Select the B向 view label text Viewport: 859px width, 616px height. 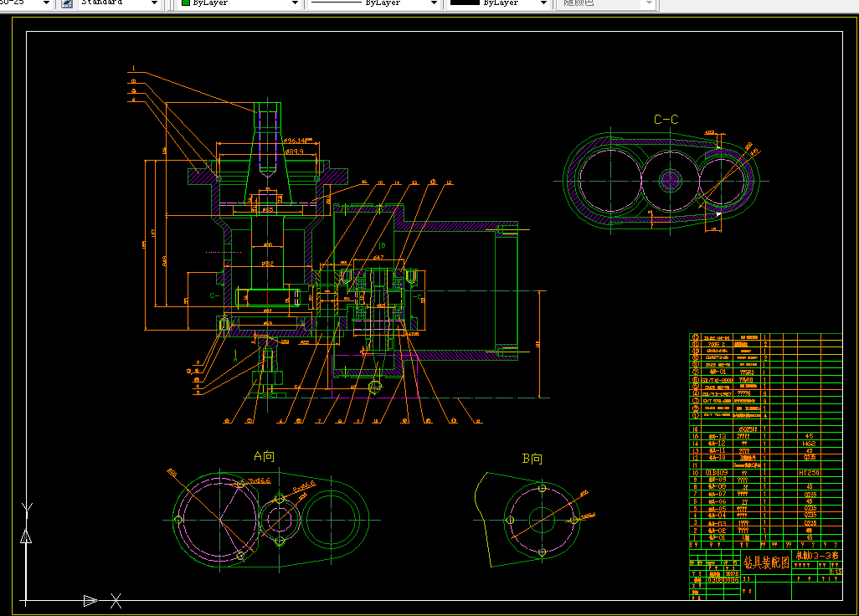click(532, 459)
